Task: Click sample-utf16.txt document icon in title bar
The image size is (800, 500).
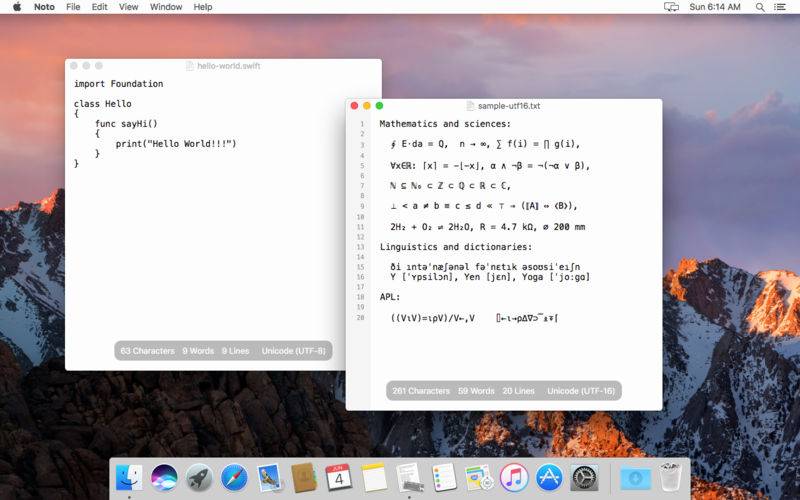Action: coord(470,106)
